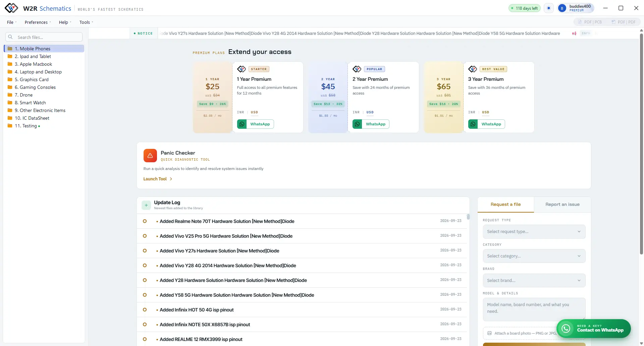Click the circle marker beside the Realme Note 70T entry
Image resolution: width=644 pixels, height=346 pixels.
[145, 221]
